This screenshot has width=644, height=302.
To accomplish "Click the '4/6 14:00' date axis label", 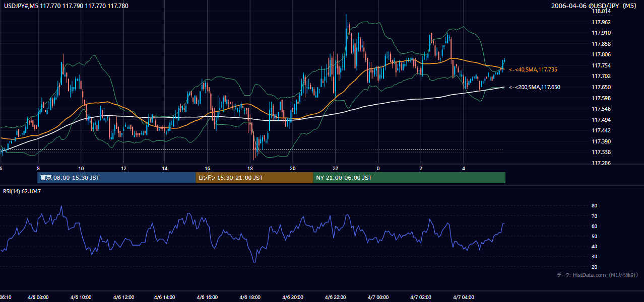I will click(x=164, y=297).
